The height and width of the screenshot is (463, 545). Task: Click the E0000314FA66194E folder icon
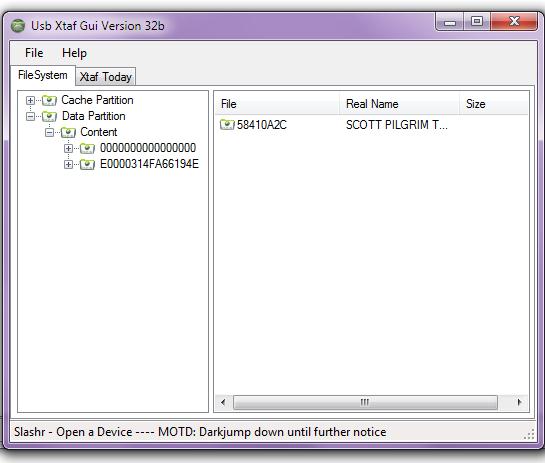tap(87, 164)
